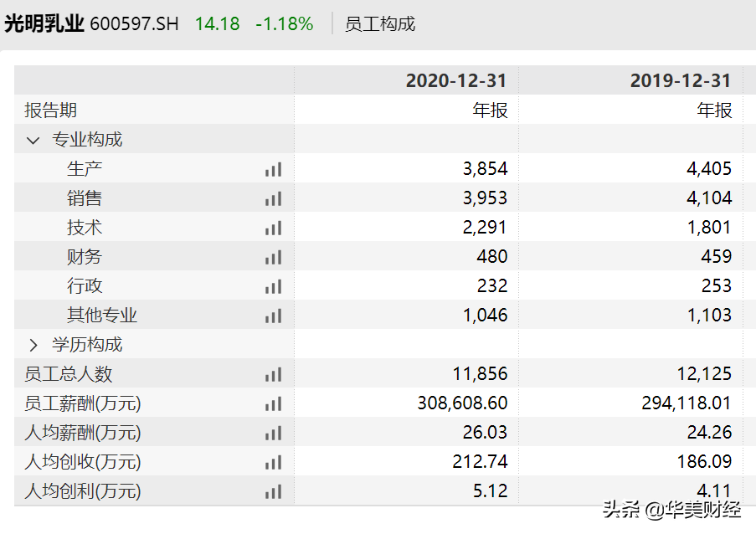Click the 员工总人数 row label
Viewport: 756px width, 534px height.
[x=68, y=374]
